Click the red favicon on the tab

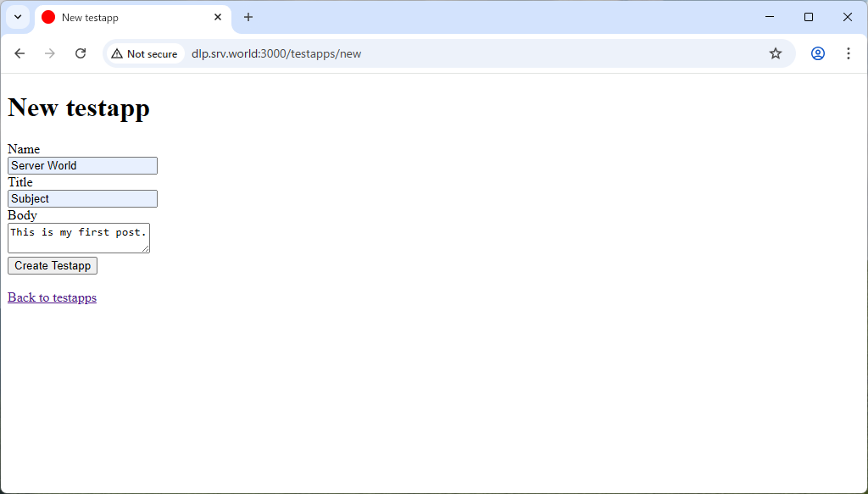tap(48, 17)
